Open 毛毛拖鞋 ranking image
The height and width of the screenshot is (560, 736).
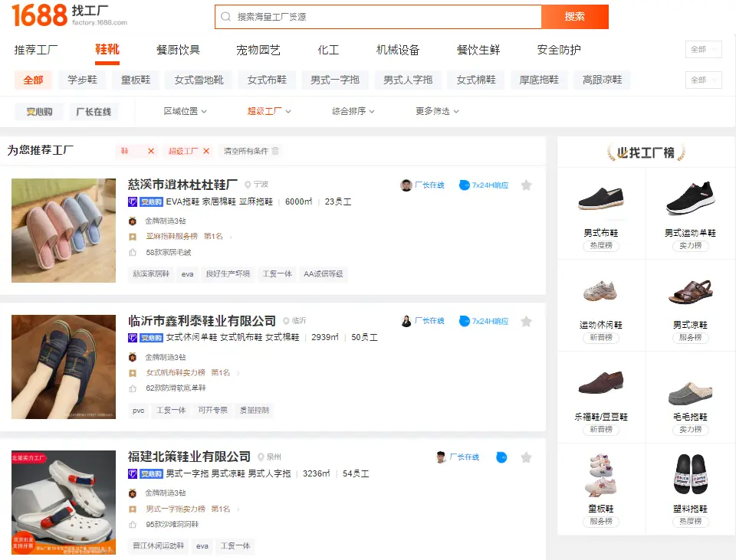[x=690, y=393]
